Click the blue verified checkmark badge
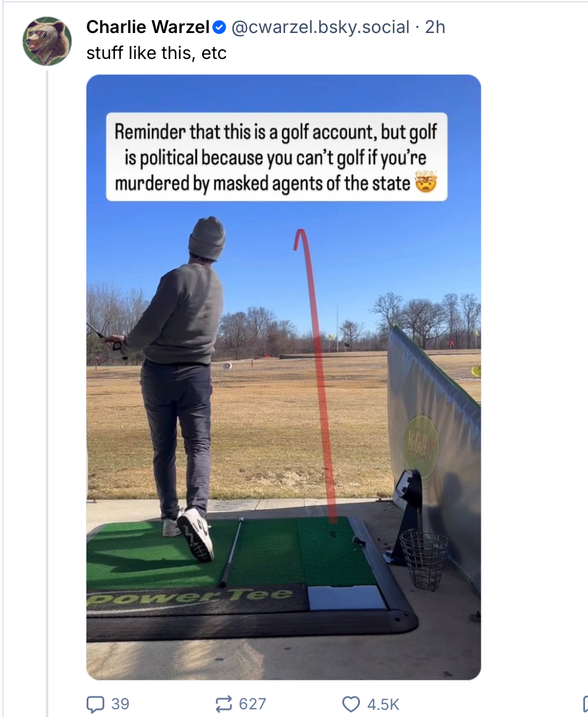Image resolution: width=588 pixels, height=717 pixels. pyautogui.click(x=219, y=27)
